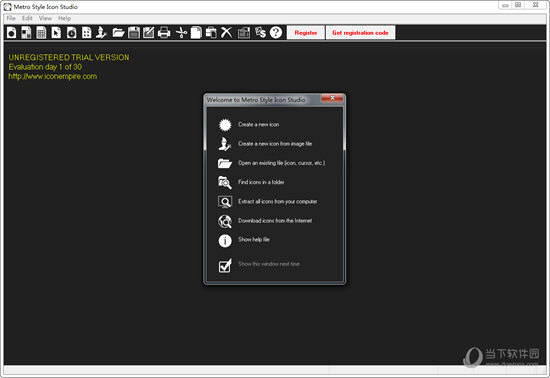Click the New icon toolbar button
The width and height of the screenshot is (550, 378).
12,33
